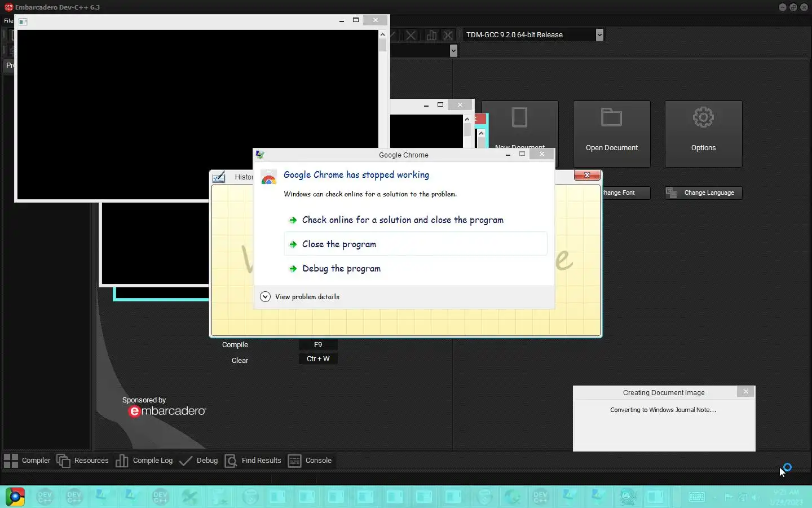Switch to the Resources bottom tab
The height and width of the screenshot is (508, 812).
(x=82, y=461)
